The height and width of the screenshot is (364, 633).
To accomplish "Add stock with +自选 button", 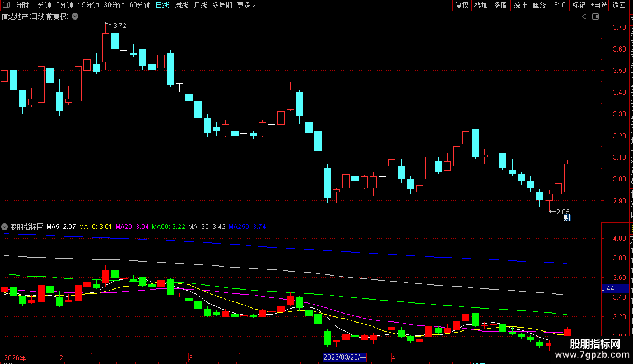I will (599, 5).
